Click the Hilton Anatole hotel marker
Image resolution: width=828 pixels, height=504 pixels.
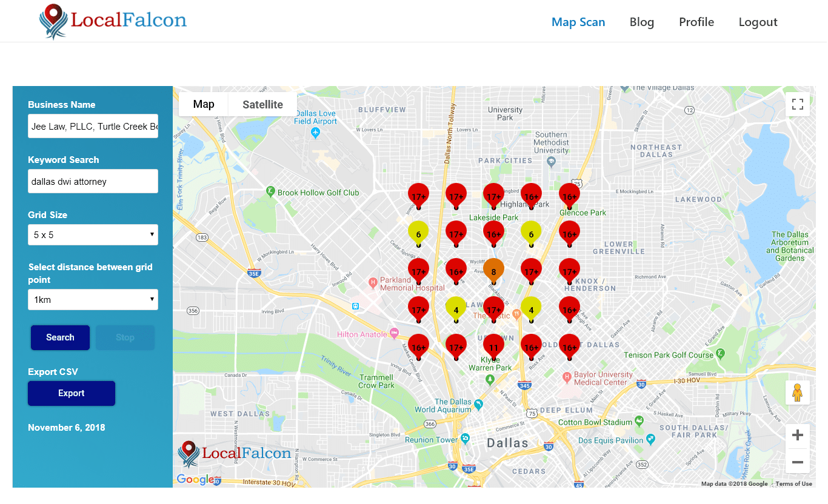coord(394,333)
